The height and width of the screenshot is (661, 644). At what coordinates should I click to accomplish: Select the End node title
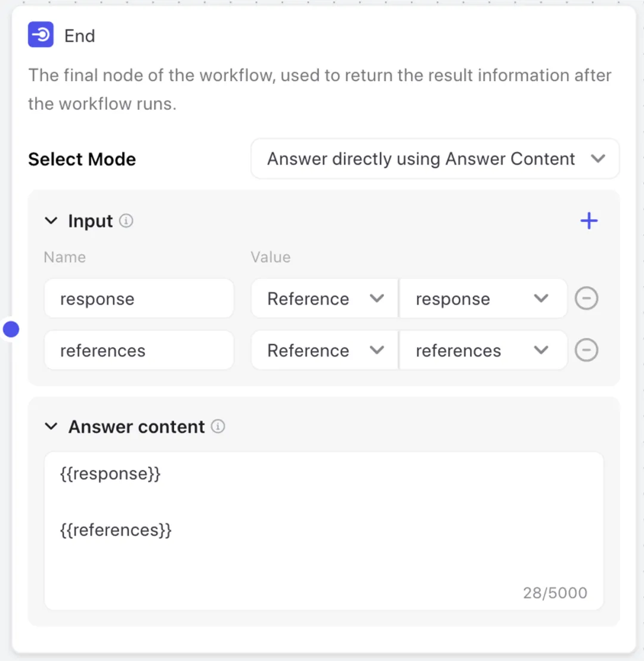tap(80, 36)
